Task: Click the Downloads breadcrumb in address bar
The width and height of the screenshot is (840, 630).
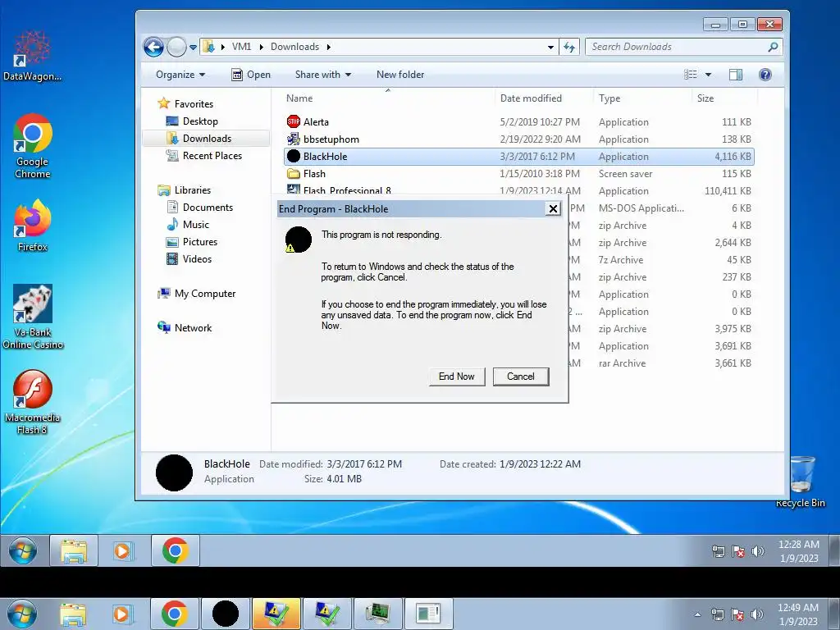Action: [294, 47]
